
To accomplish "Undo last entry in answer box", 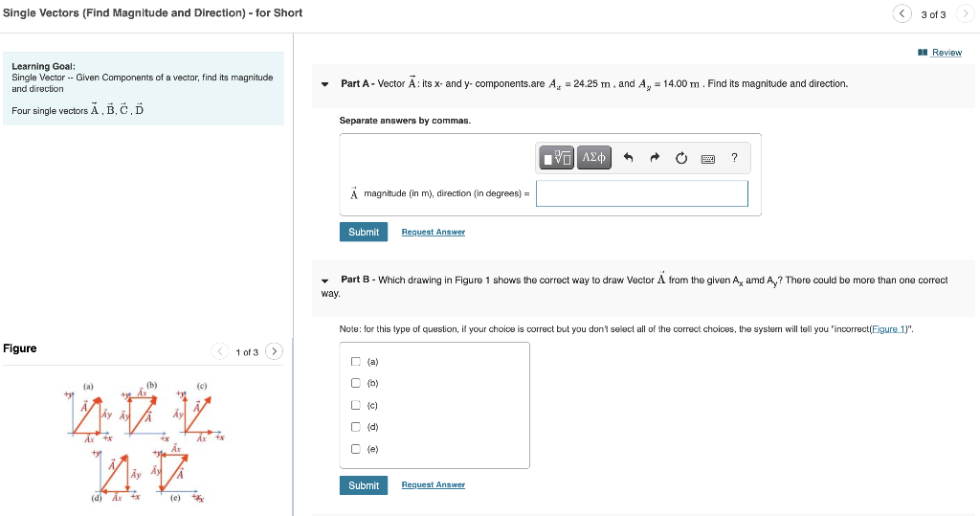I will pos(628,158).
